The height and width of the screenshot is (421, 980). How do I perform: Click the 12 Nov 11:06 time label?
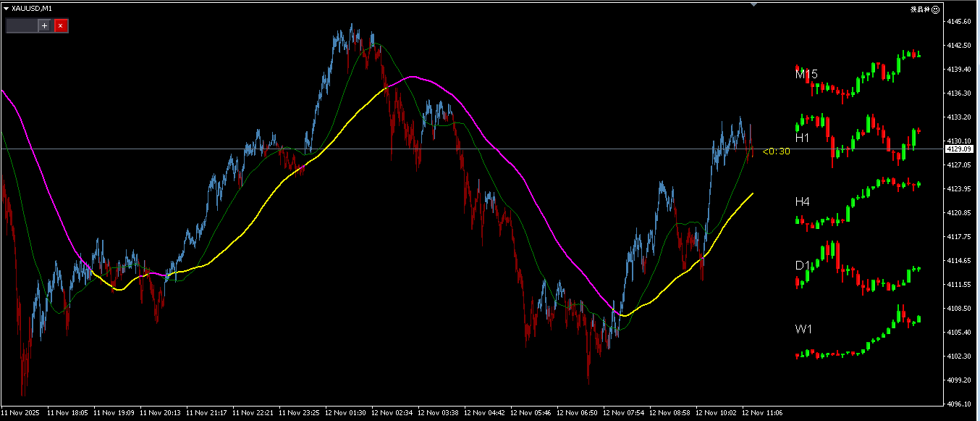(762, 412)
